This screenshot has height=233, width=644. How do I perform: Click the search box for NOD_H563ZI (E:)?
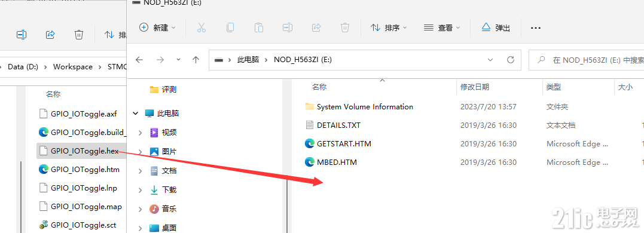pos(586,60)
